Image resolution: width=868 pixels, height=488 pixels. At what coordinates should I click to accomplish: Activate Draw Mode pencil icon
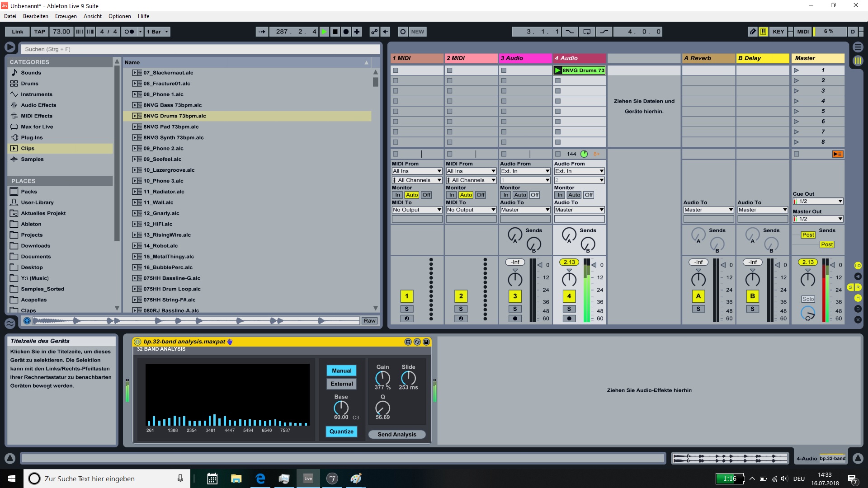(752, 32)
